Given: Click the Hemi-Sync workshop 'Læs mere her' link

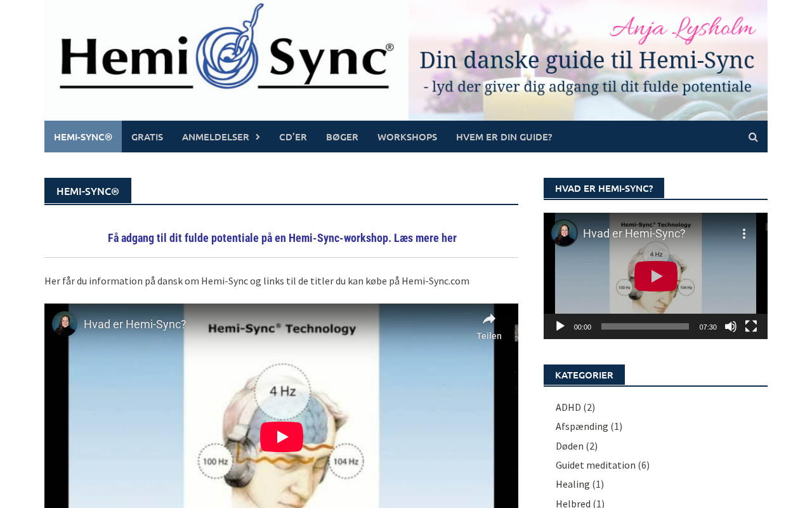Looking at the screenshot, I should [282, 238].
